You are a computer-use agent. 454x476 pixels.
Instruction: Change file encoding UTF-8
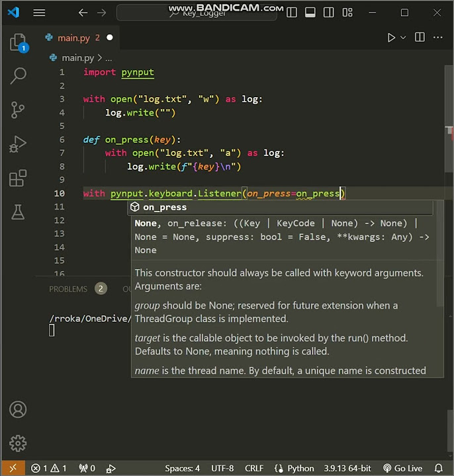tap(222, 469)
